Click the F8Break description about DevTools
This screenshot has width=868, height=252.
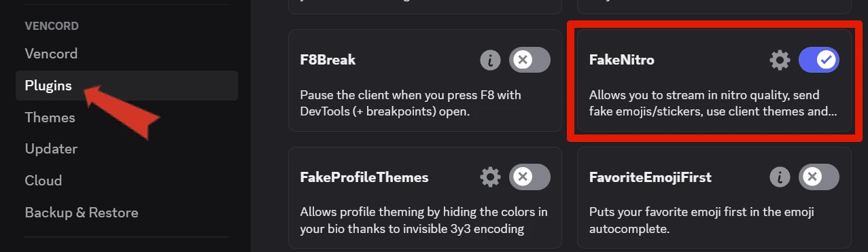click(411, 103)
